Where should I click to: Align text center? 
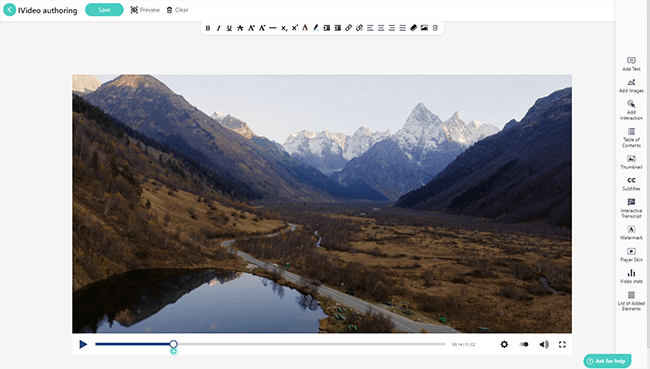[x=381, y=28]
